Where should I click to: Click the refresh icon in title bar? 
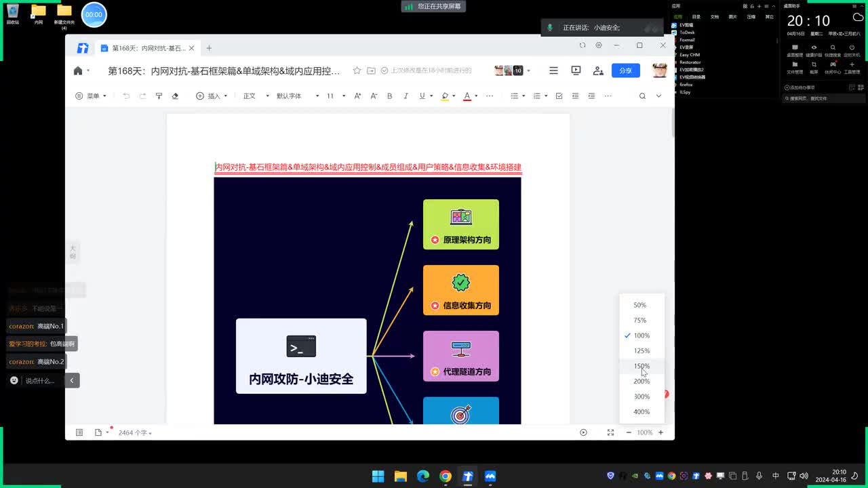point(582,45)
